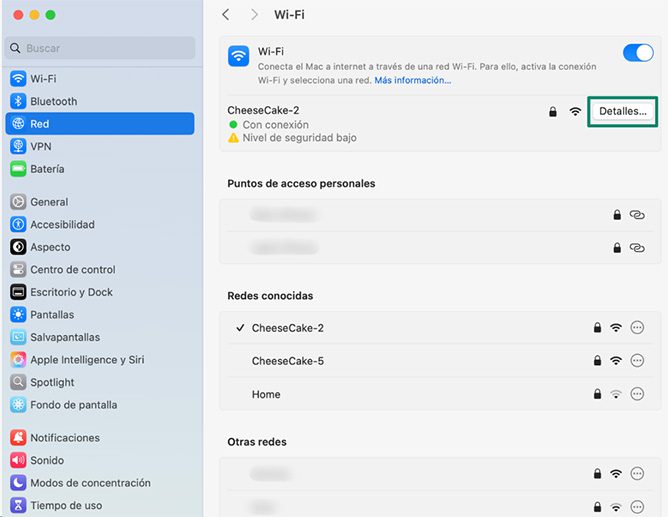Open options menu for CheeseCake-5 network
Screen dimensions: 668x517
637,361
